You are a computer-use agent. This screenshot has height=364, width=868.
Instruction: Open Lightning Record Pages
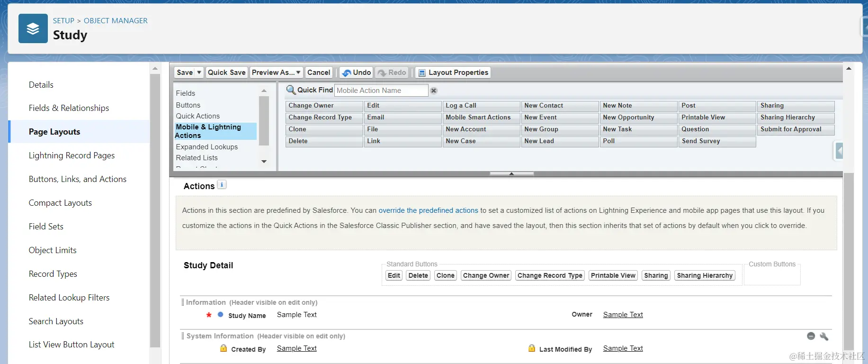(x=72, y=155)
